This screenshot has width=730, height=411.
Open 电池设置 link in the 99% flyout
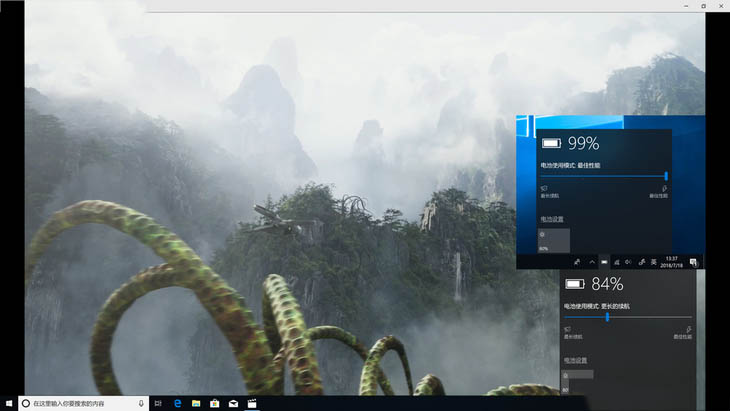point(552,219)
